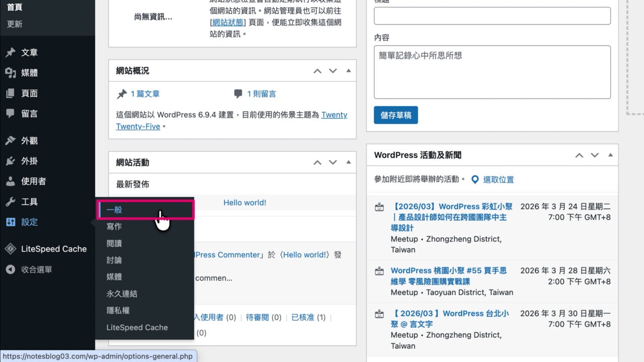This screenshot has height=362, width=644.
Task: Click the comment icon beside 1 則留言
Action: [238, 94]
